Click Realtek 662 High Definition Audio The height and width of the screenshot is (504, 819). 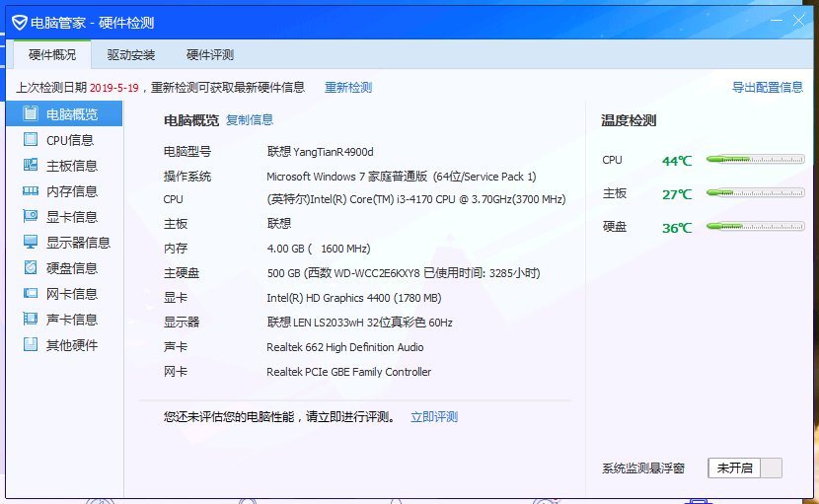[x=345, y=347]
